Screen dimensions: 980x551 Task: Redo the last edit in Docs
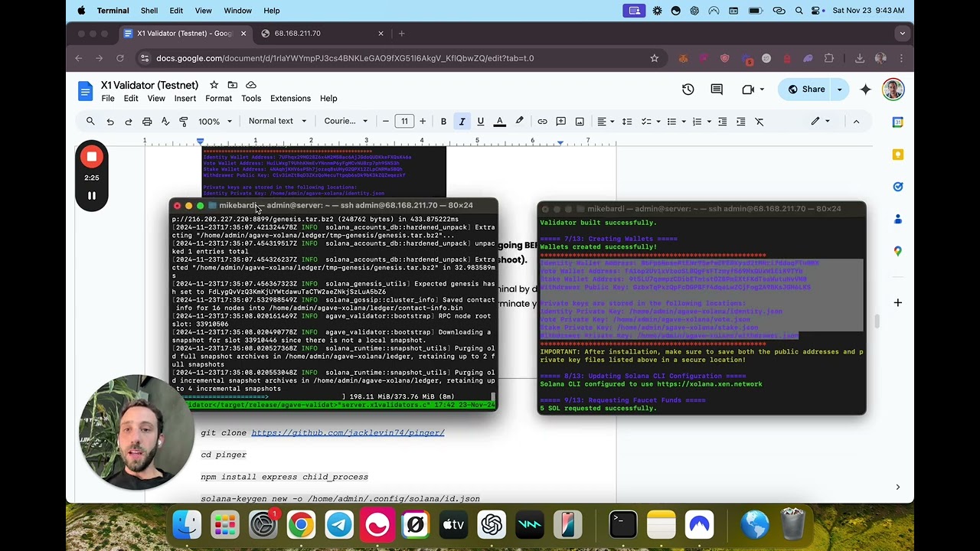pyautogui.click(x=129, y=121)
